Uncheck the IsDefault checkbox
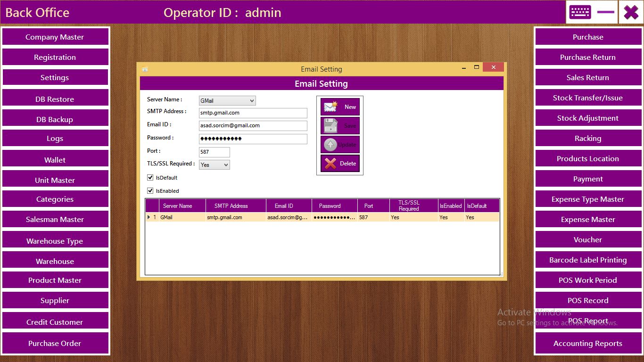The width and height of the screenshot is (644, 362). (150, 178)
